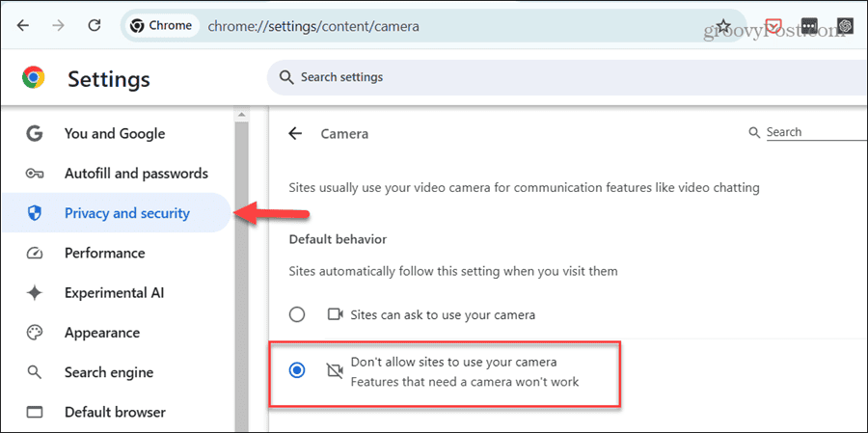Select Don't allow sites to use your camera

[297, 371]
